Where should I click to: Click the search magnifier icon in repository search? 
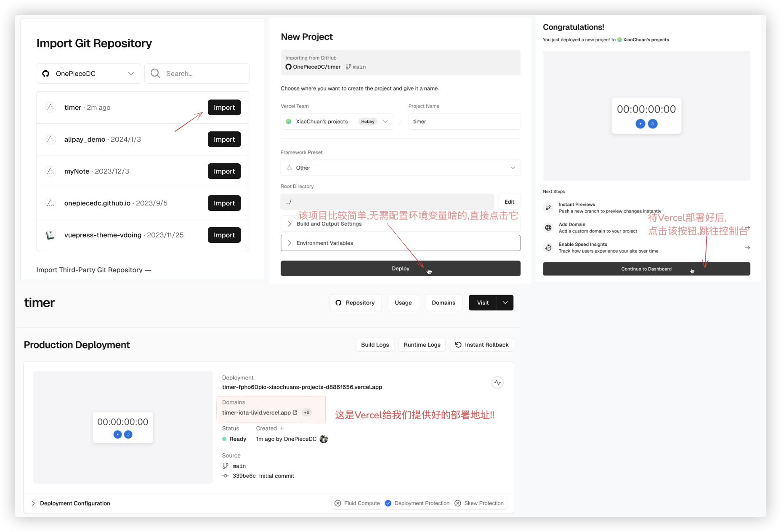click(x=155, y=74)
